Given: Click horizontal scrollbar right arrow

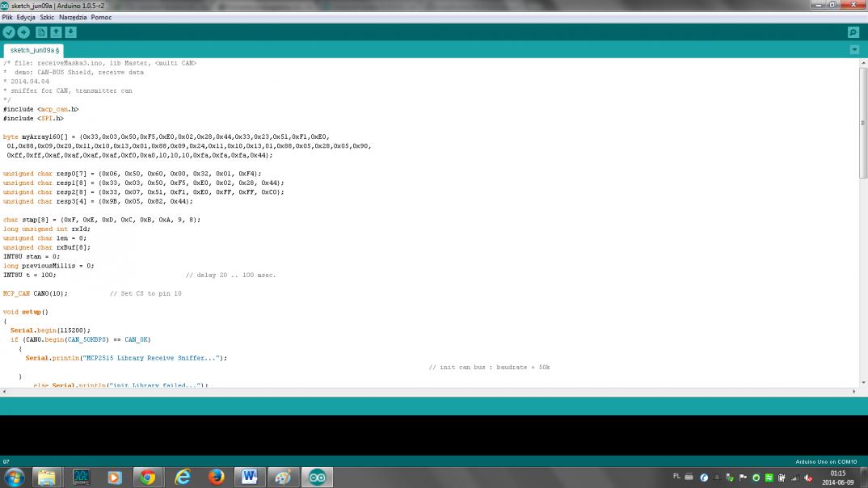Looking at the screenshot, I should (x=854, y=391).
